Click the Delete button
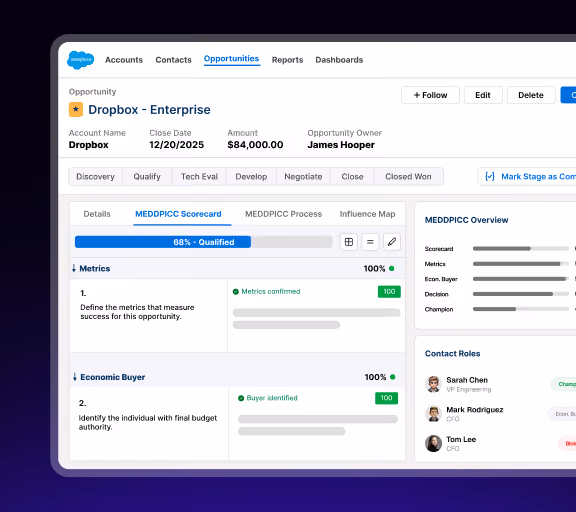576x512 pixels. 531,95
